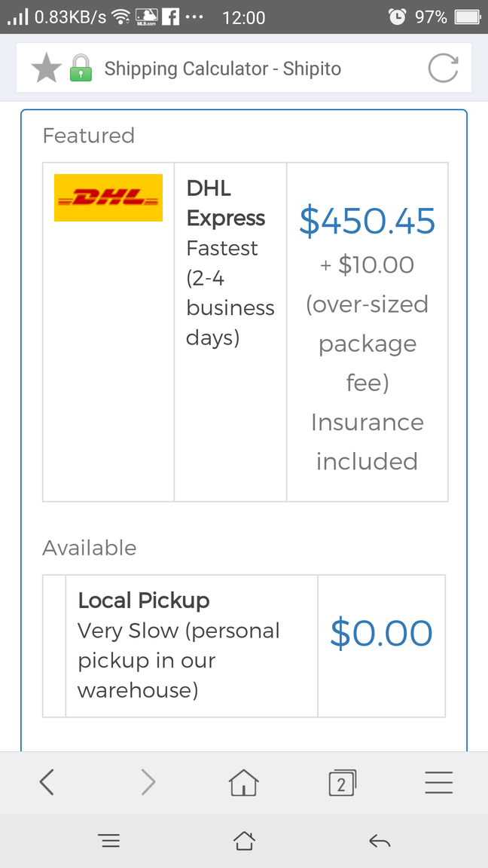The height and width of the screenshot is (868, 488).
Task: Tap the browser forward arrow
Action: (x=148, y=783)
